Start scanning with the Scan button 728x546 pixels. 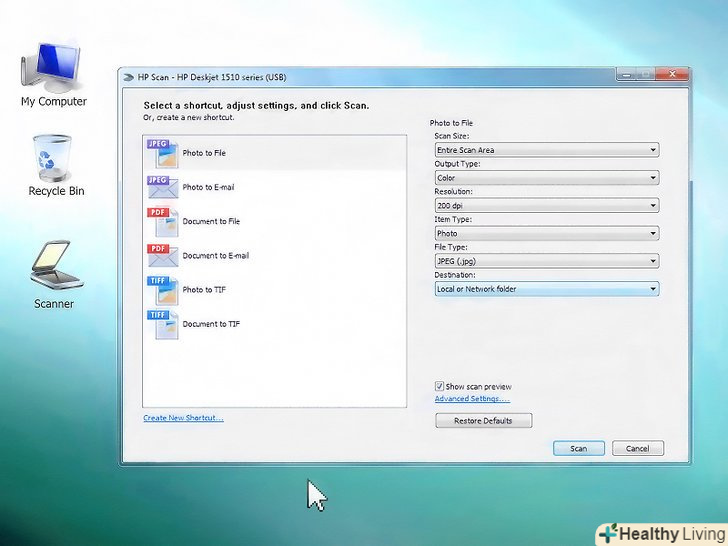tap(578, 448)
